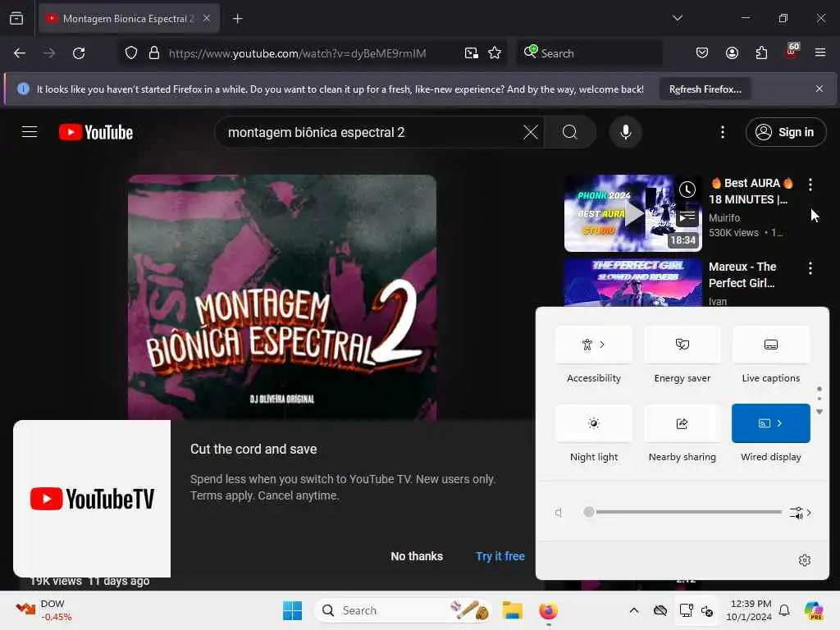840x630 pixels.
Task: Open Copilot preview icon in taskbar
Action: tap(813, 610)
